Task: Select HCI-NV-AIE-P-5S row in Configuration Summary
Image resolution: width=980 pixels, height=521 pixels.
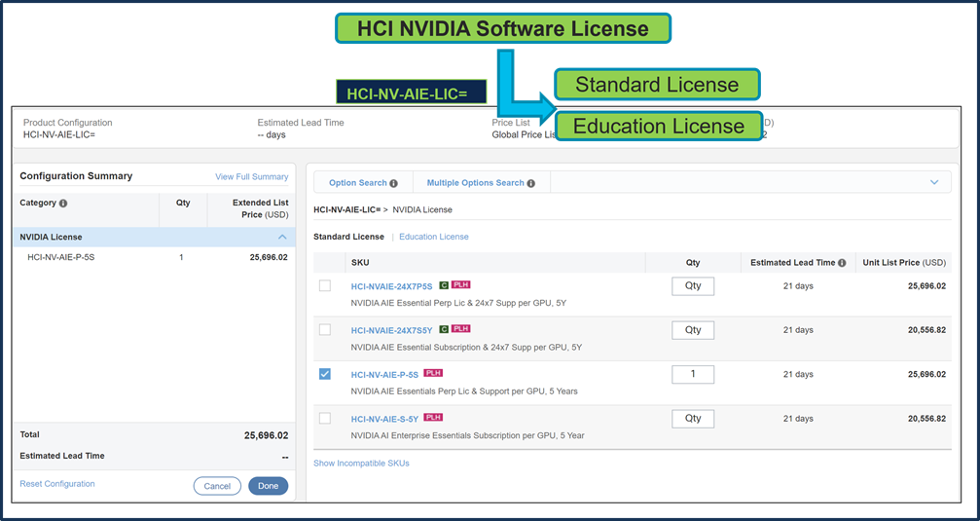Action: (155, 257)
